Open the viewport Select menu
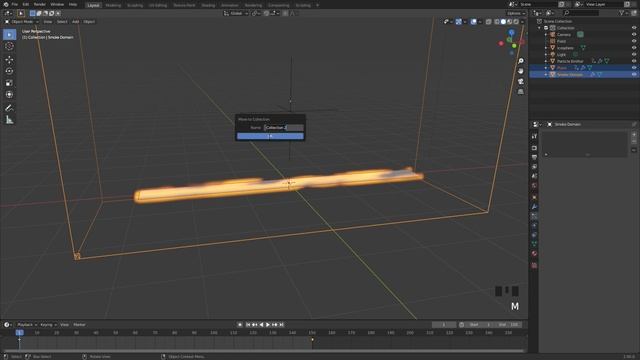 pyautogui.click(x=62, y=22)
